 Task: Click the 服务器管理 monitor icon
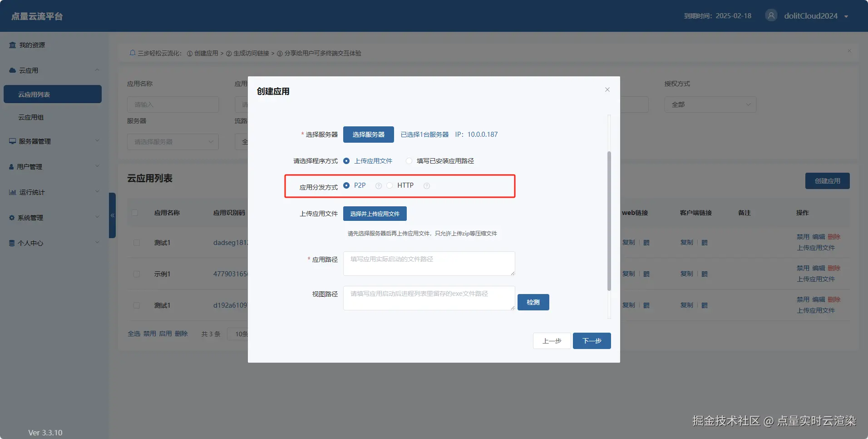click(x=13, y=141)
